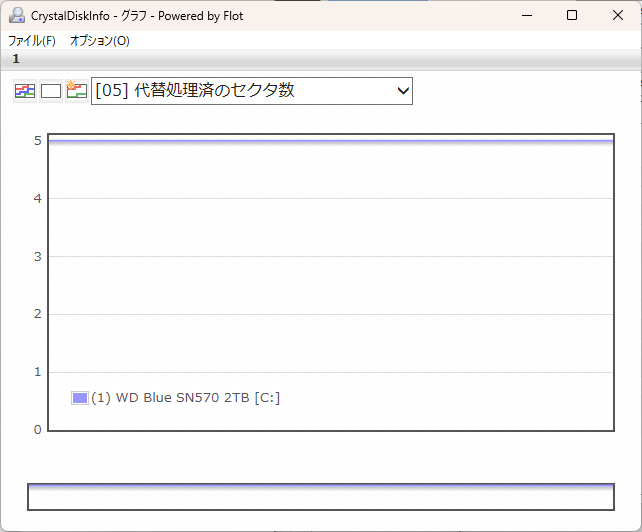Click the overview range selector strip below the graph

321,497
